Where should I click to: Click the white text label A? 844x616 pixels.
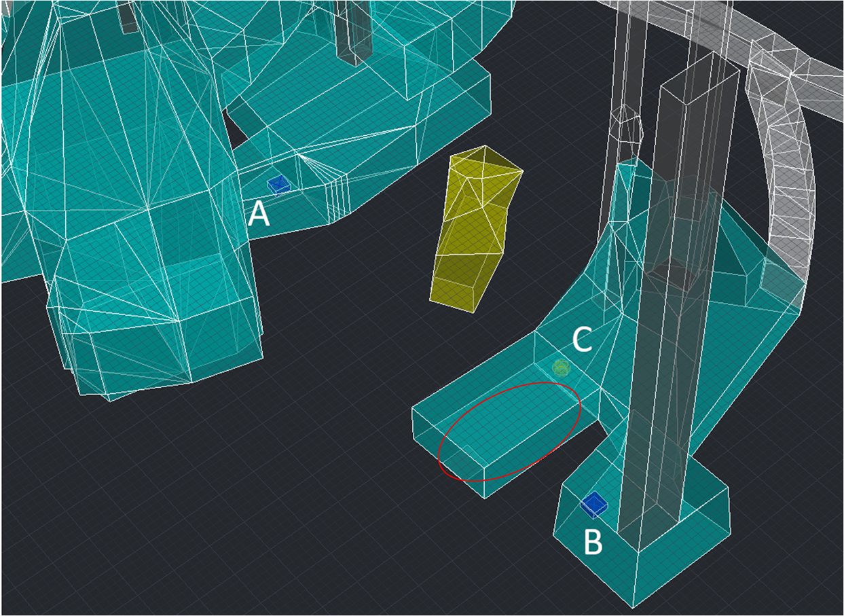(x=259, y=215)
